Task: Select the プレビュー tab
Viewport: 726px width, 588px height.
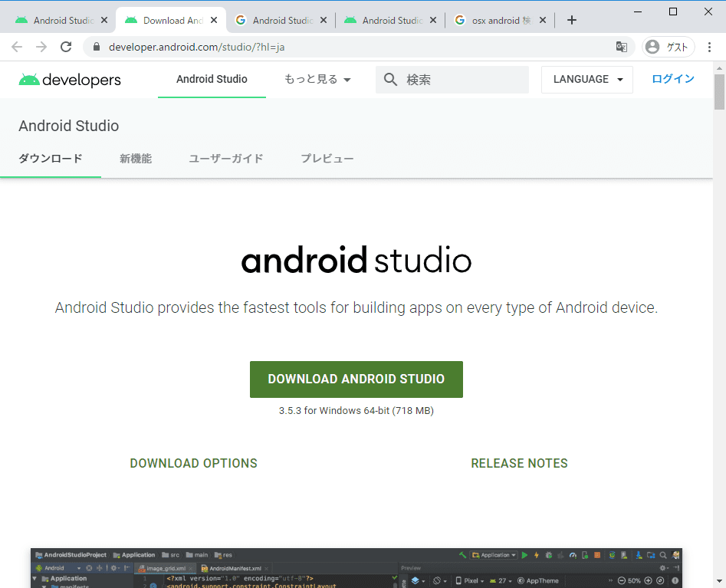Action: (x=327, y=159)
